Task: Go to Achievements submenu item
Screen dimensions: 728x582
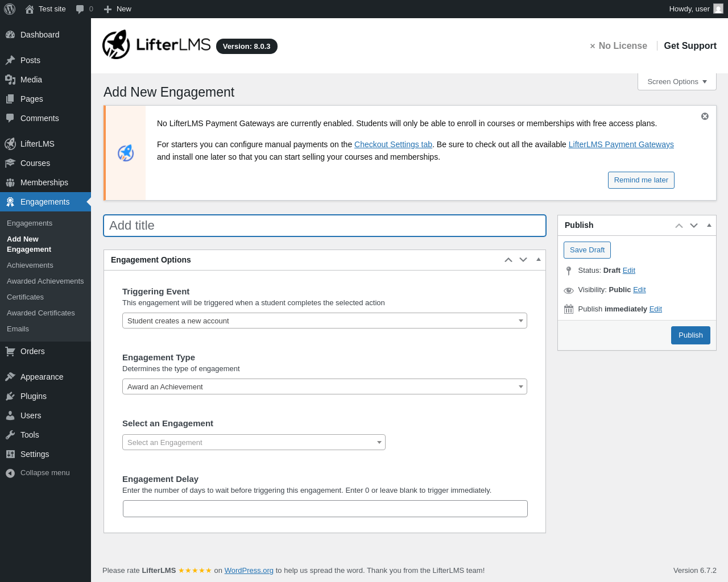Action: [30, 265]
